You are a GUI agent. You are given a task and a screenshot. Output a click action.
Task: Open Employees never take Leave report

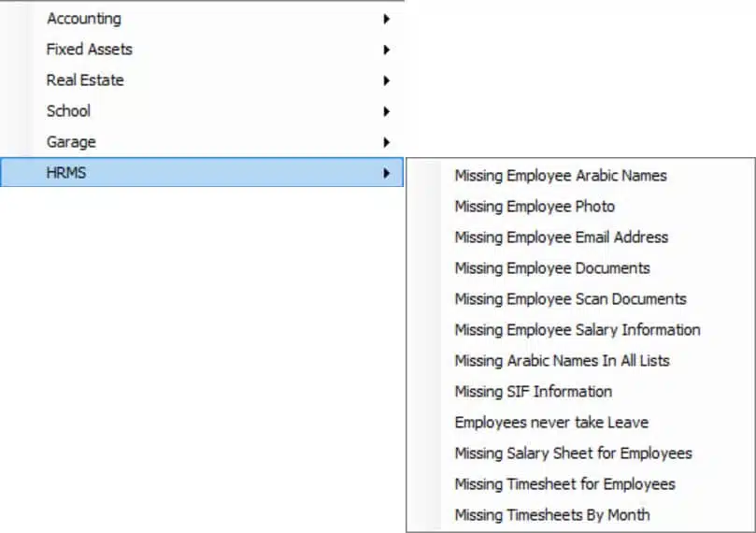[x=580, y=423]
